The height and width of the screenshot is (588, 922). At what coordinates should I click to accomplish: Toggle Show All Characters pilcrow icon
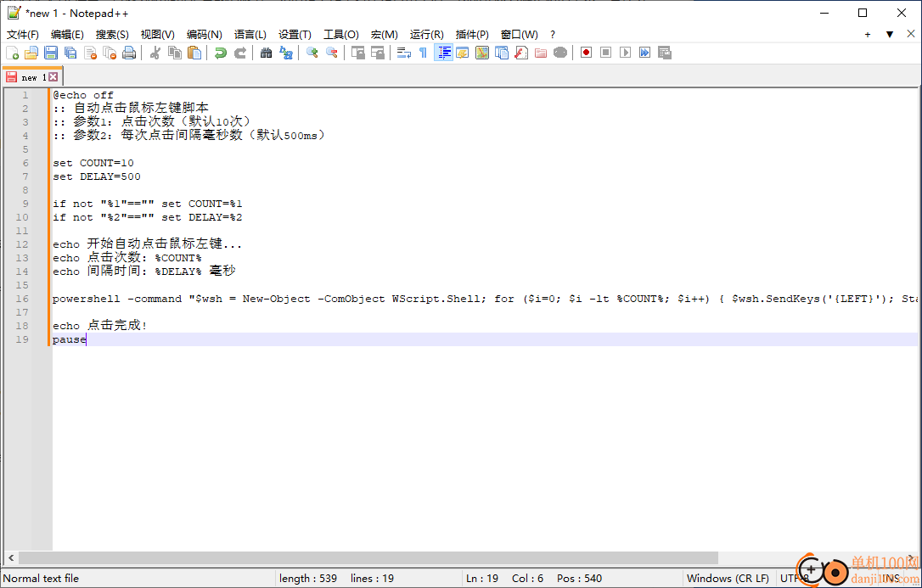coord(424,53)
